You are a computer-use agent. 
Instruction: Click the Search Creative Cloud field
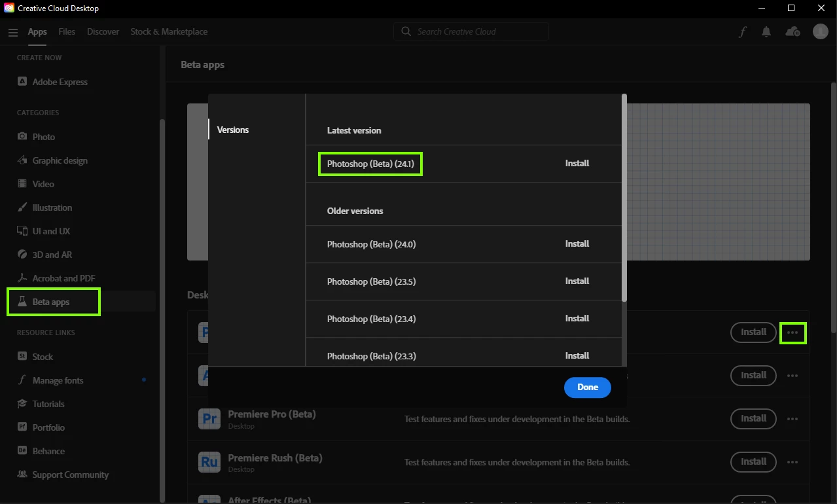(x=471, y=31)
